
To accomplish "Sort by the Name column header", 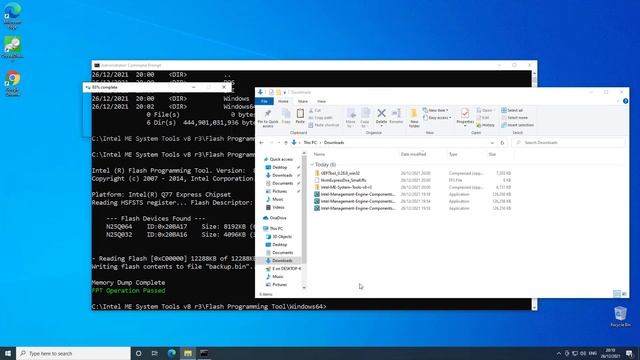I will [319, 154].
